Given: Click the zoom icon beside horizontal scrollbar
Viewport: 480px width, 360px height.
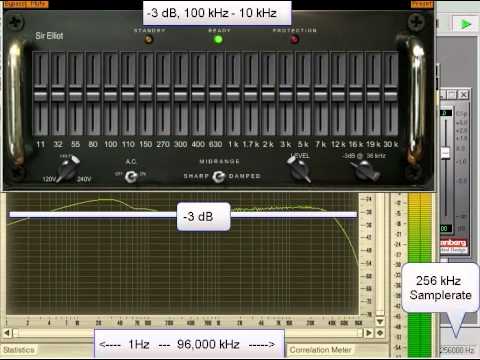Looking at the screenshot, I should [x=380, y=333].
